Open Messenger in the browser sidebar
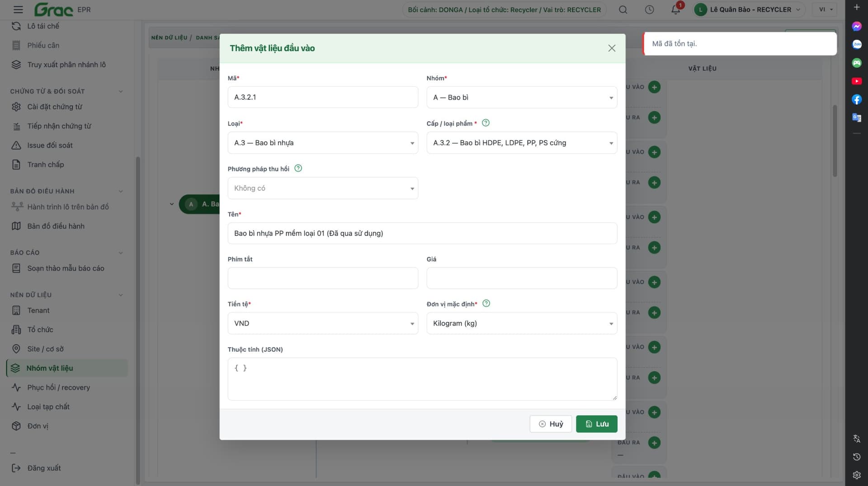 pyautogui.click(x=856, y=26)
